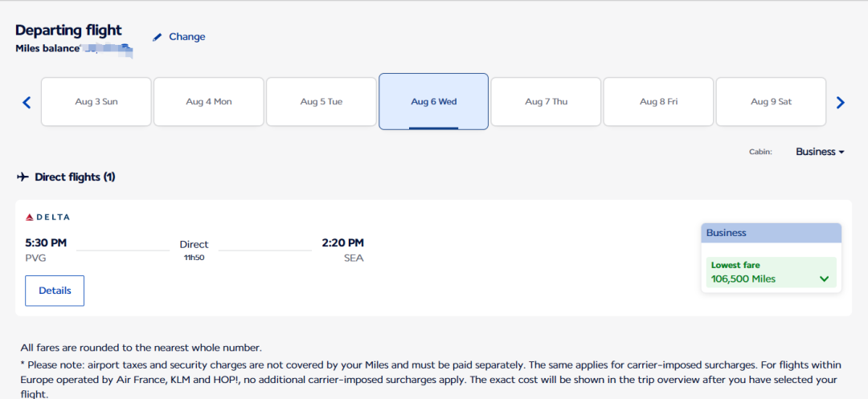Go to previous dates with left arrow
This screenshot has height=399, width=868.
coord(27,102)
